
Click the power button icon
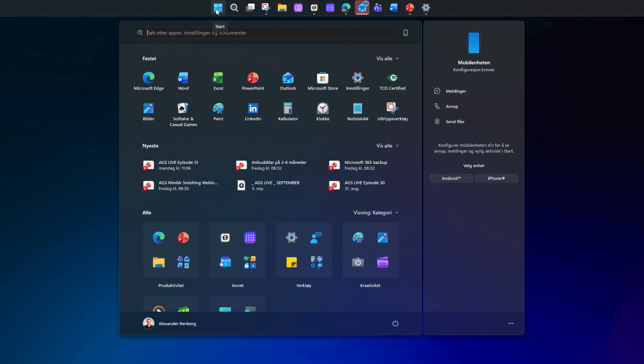click(x=395, y=324)
